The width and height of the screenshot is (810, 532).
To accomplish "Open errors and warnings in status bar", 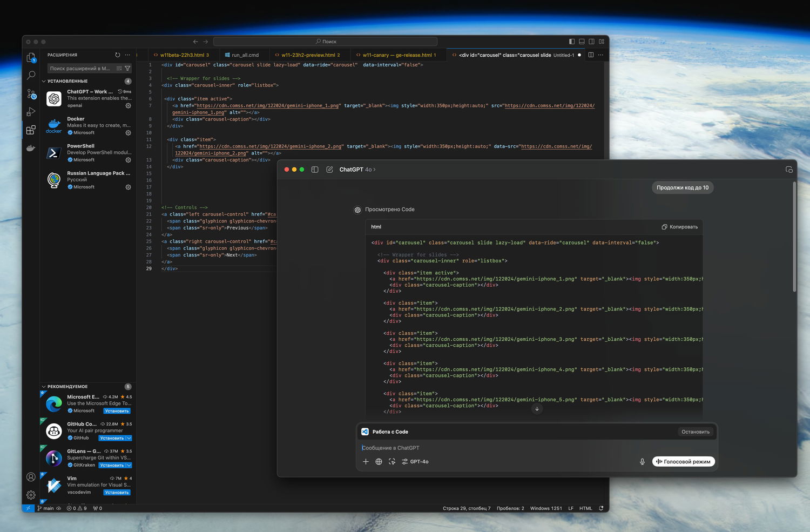I will [x=77, y=508].
